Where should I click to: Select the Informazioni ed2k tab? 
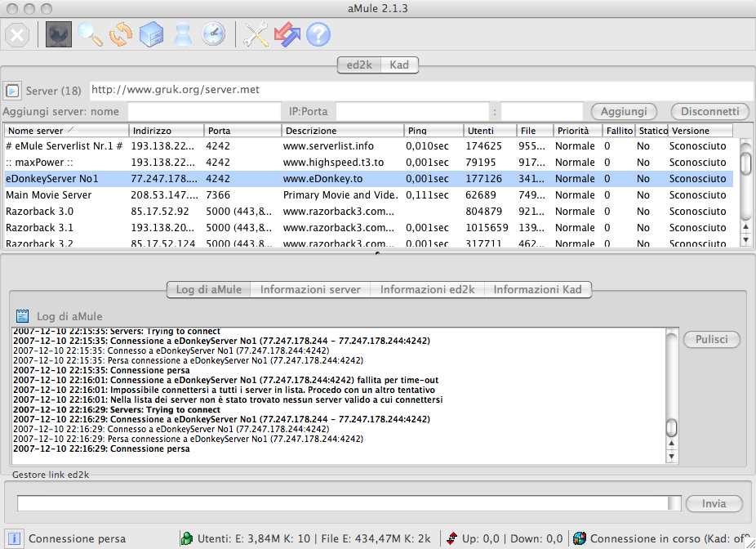(x=427, y=289)
